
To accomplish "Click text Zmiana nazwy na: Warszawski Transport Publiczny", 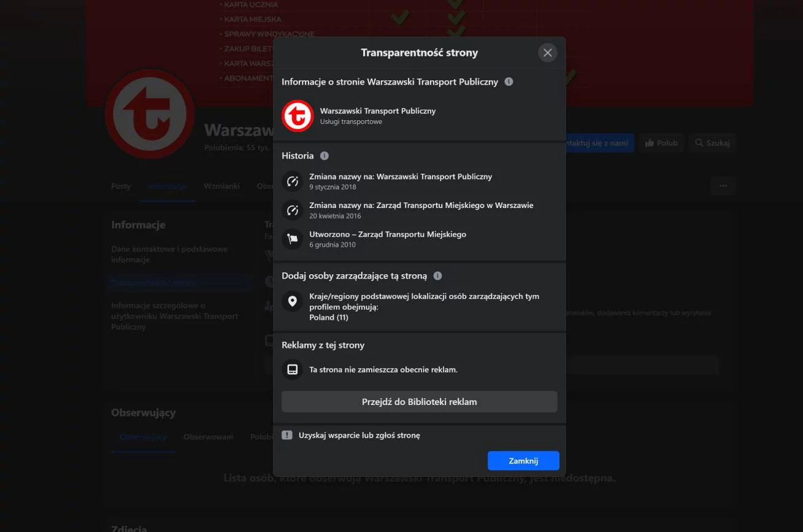I will [x=401, y=177].
